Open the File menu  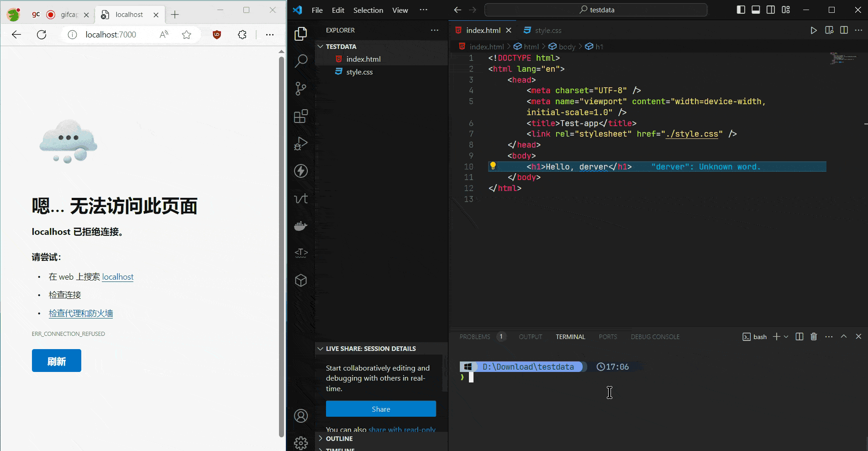click(x=317, y=10)
